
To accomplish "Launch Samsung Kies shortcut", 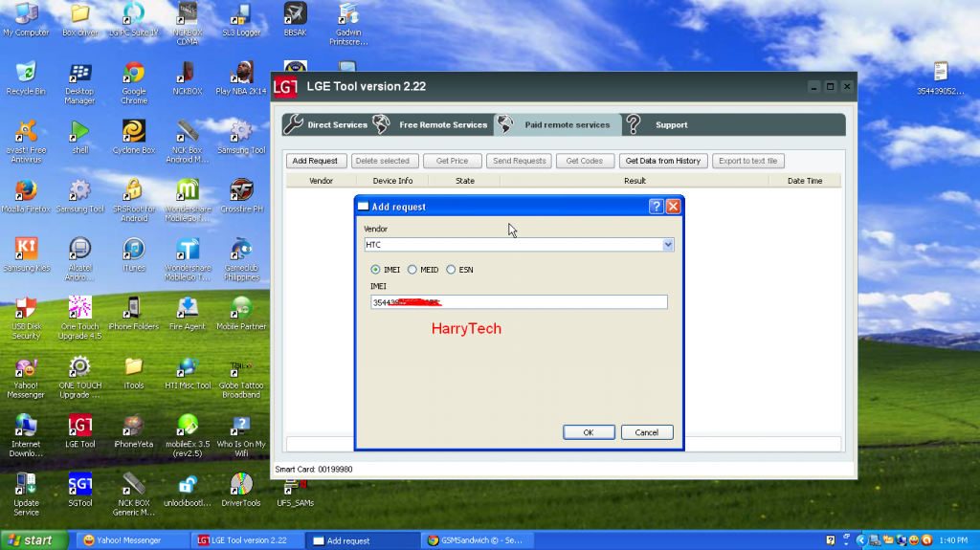I will click(x=26, y=255).
